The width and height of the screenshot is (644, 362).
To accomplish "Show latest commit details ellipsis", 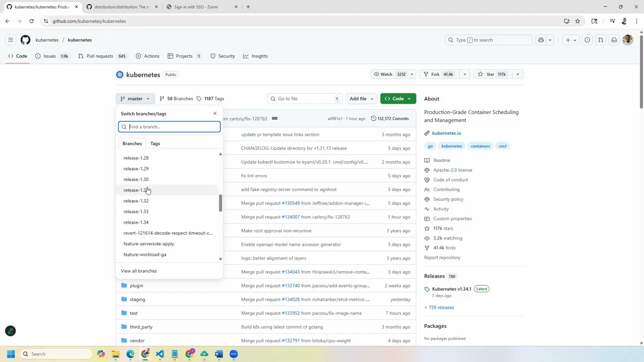I will (x=274, y=119).
